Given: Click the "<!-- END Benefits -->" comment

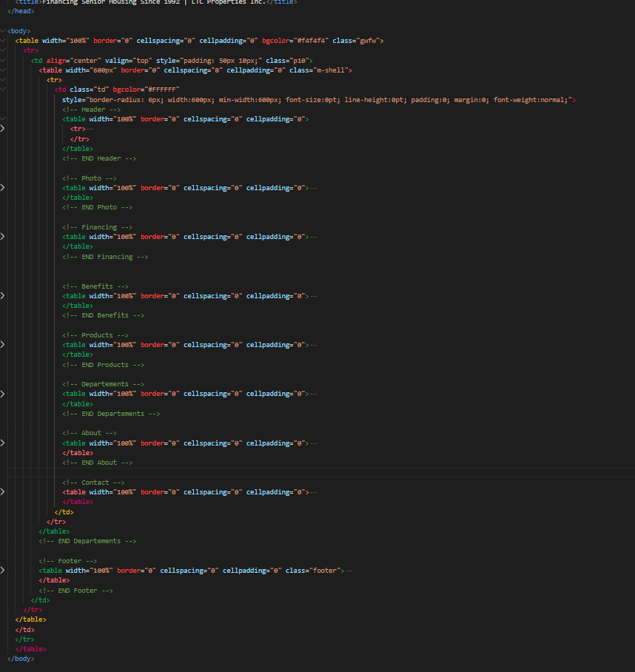Looking at the screenshot, I should [104, 315].
